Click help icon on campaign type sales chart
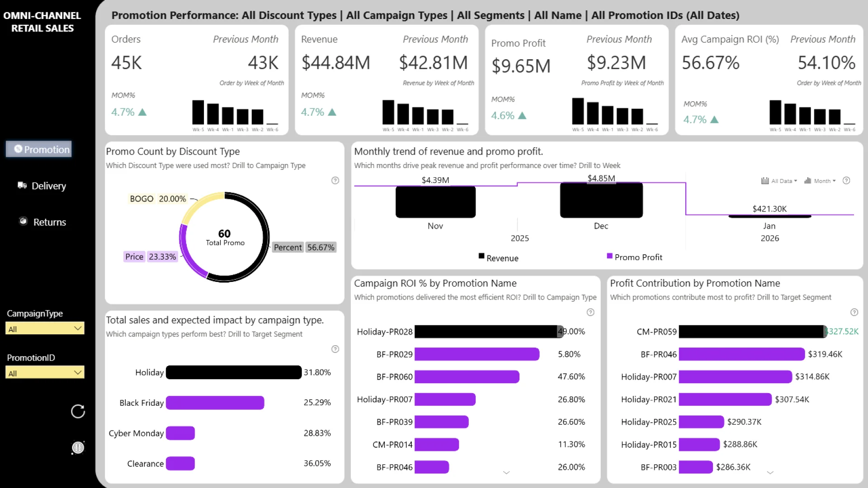 tap(335, 349)
